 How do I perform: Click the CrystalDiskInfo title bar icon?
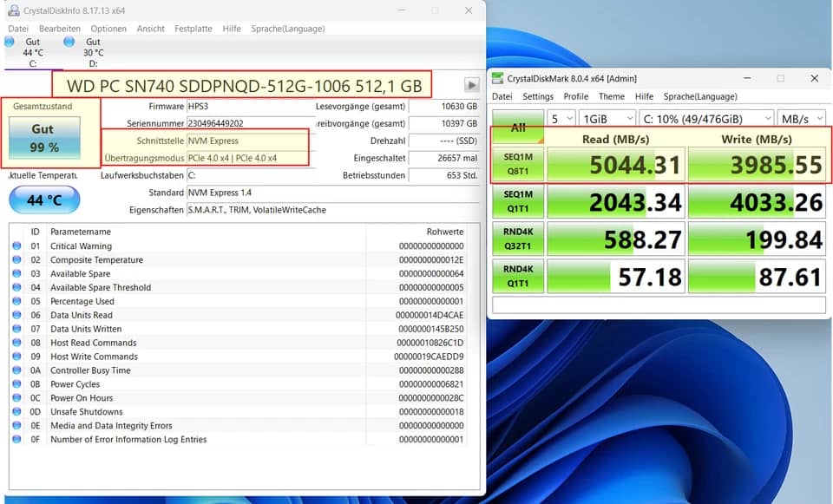pyautogui.click(x=13, y=10)
